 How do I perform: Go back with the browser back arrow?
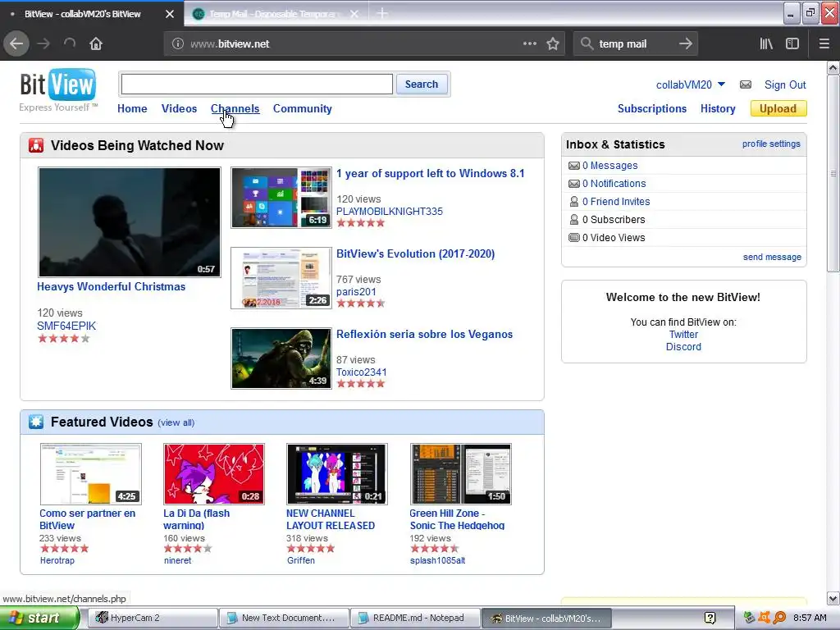click(16, 44)
